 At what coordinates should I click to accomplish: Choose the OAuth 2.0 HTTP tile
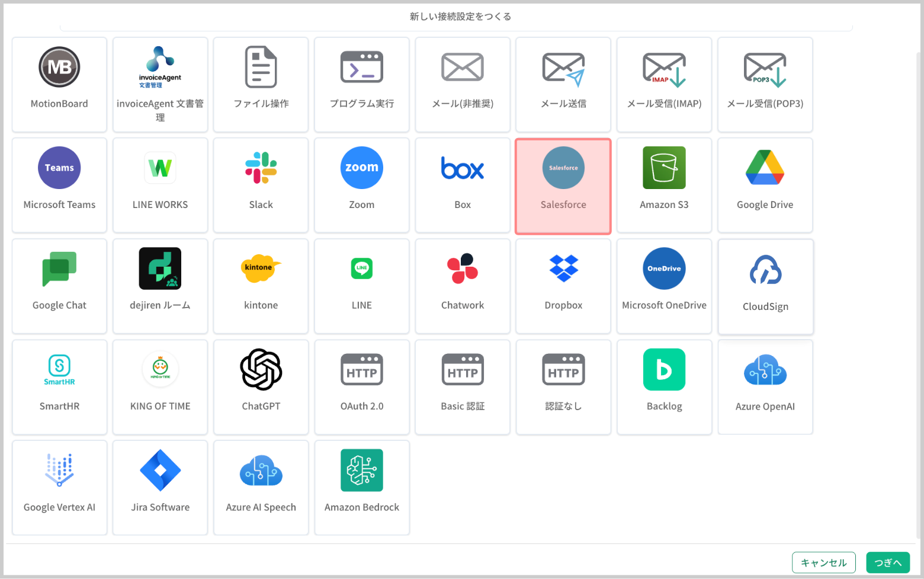(362, 387)
